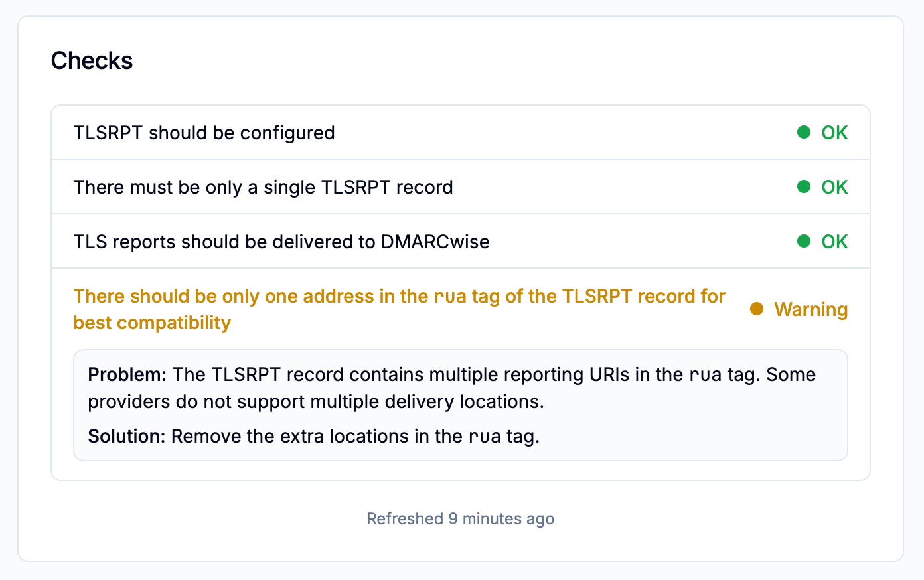Click the orange Warning status dot
This screenshot has height=580, width=924.
[757, 309]
